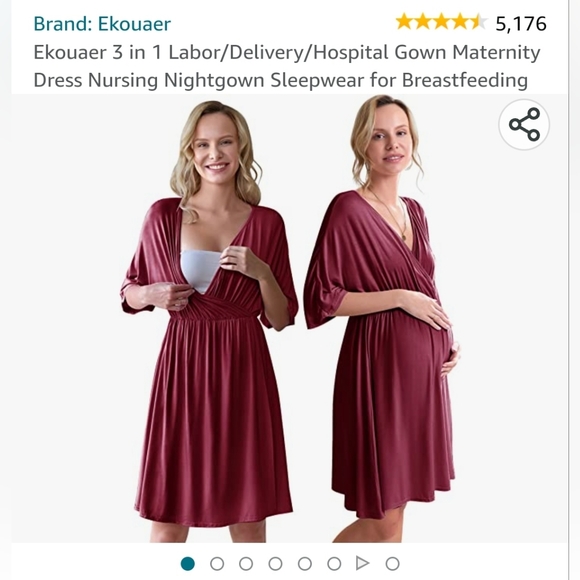The image size is (580, 580).
Task: Go to the last image dot
Action: tap(392, 564)
